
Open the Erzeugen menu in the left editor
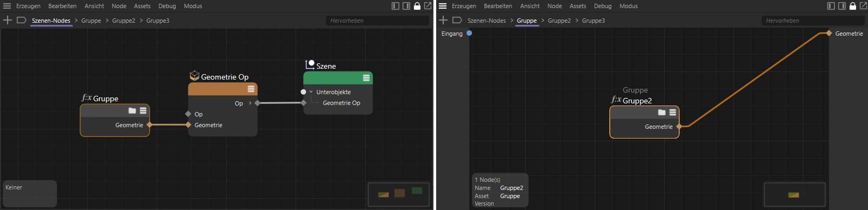coord(28,6)
